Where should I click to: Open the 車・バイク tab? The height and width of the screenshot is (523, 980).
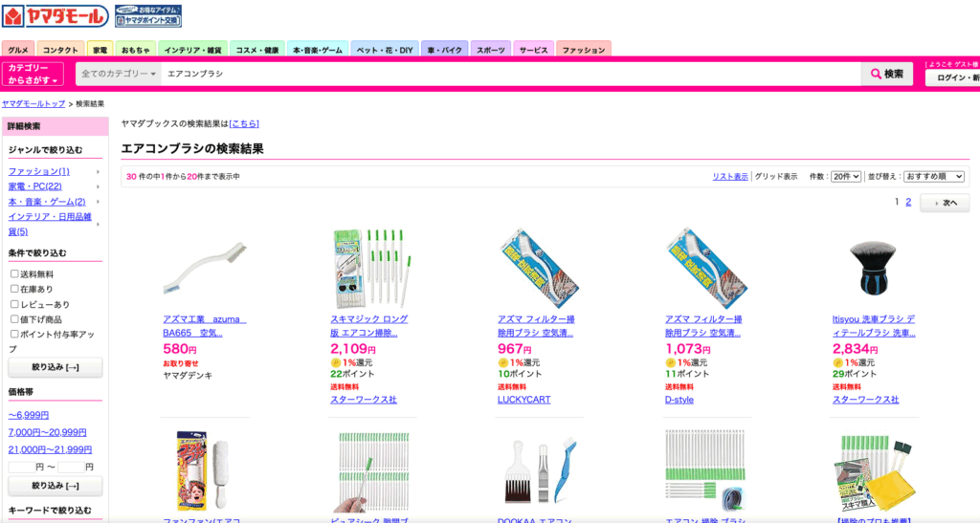click(444, 50)
